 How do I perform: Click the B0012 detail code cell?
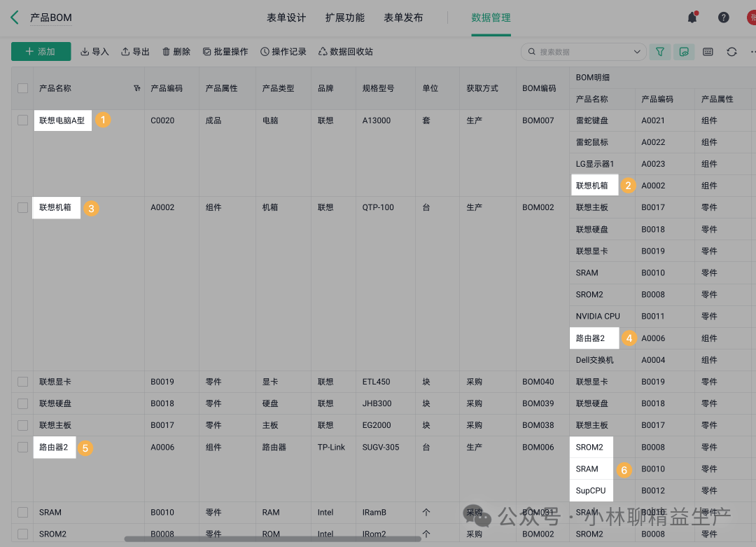click(653, 490)
